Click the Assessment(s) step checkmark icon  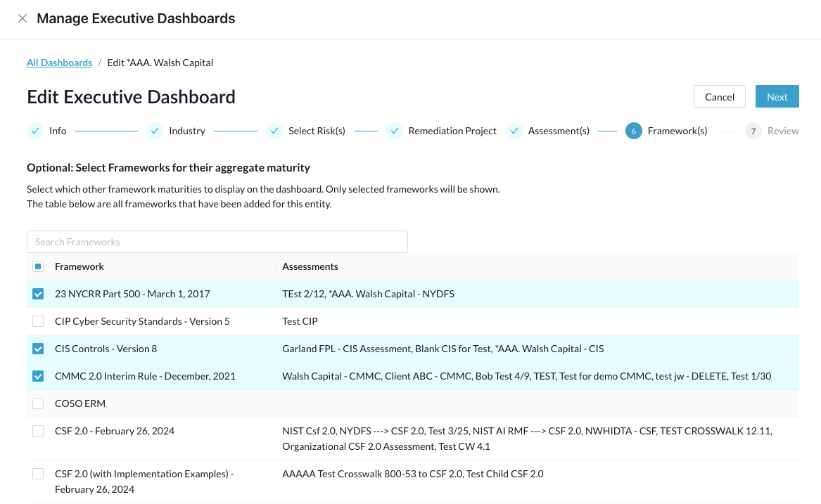point(514,131)
